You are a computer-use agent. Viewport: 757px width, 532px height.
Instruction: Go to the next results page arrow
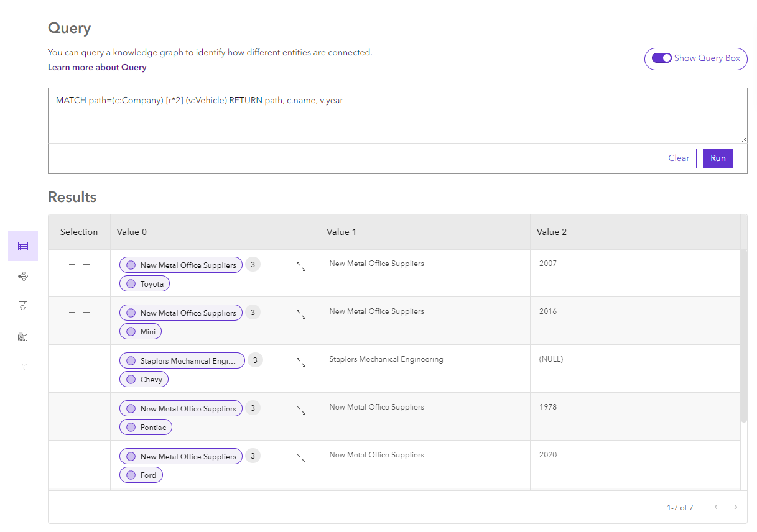pyautogui.click(x=736, y=507)
